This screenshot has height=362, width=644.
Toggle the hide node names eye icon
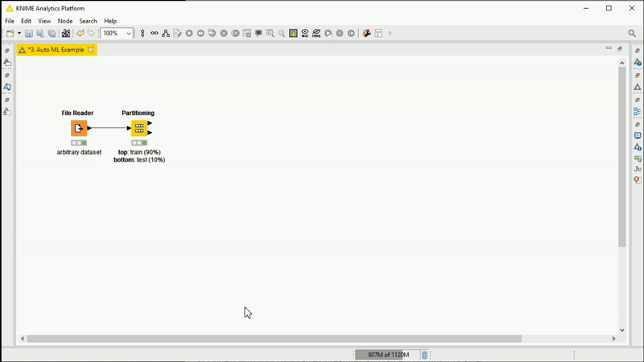pos(316,33)
